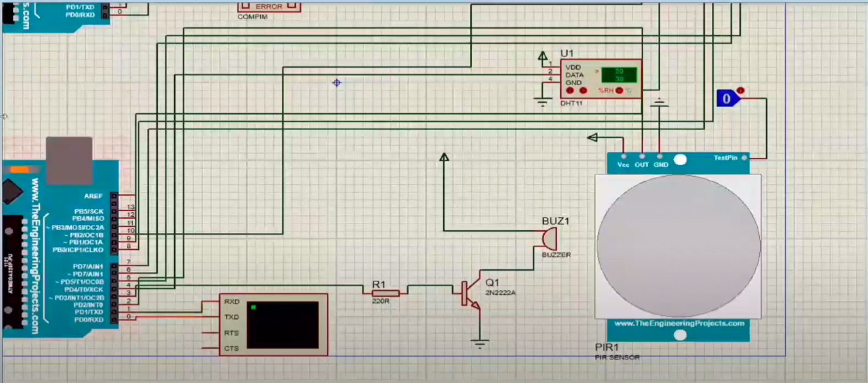Click the PB5/SCK pin label
This screenshot has height=383, width=868.
click(89, 211)
